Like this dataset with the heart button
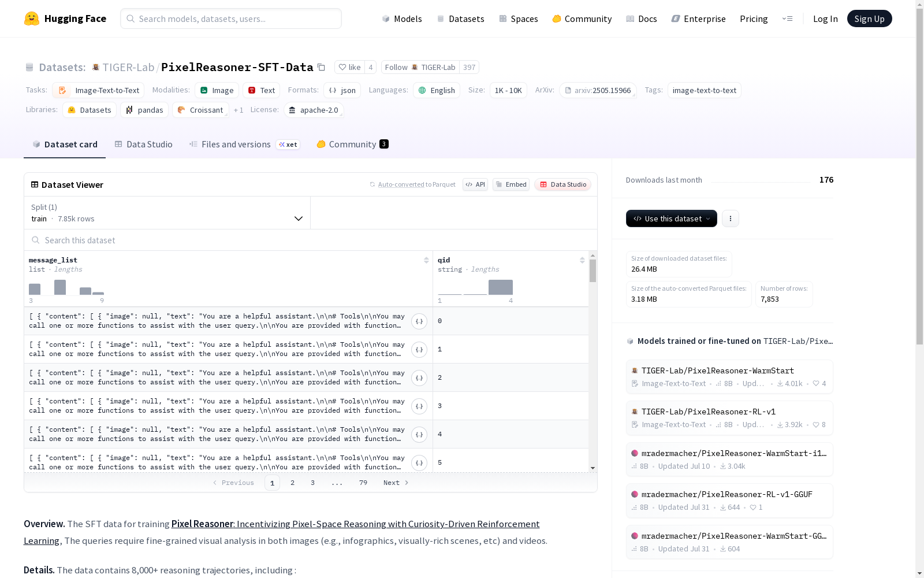The image size is (924, 578). point(349,67)
